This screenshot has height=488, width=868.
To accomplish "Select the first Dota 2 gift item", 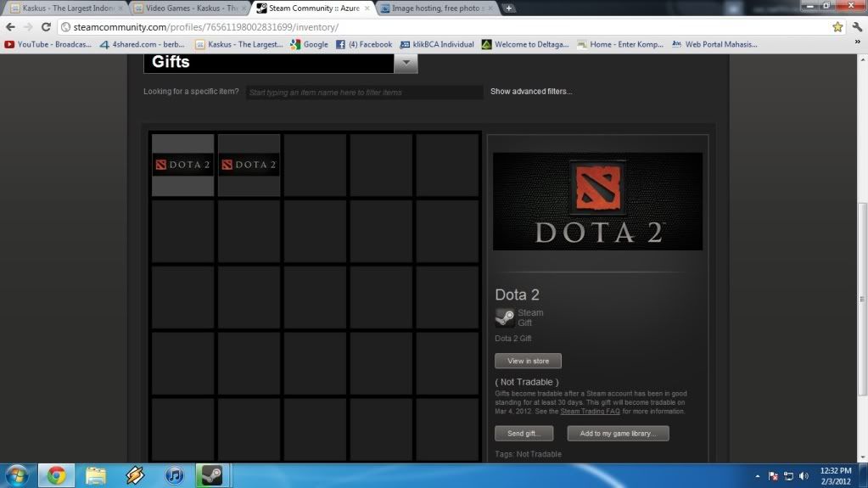I will (182, 165).
